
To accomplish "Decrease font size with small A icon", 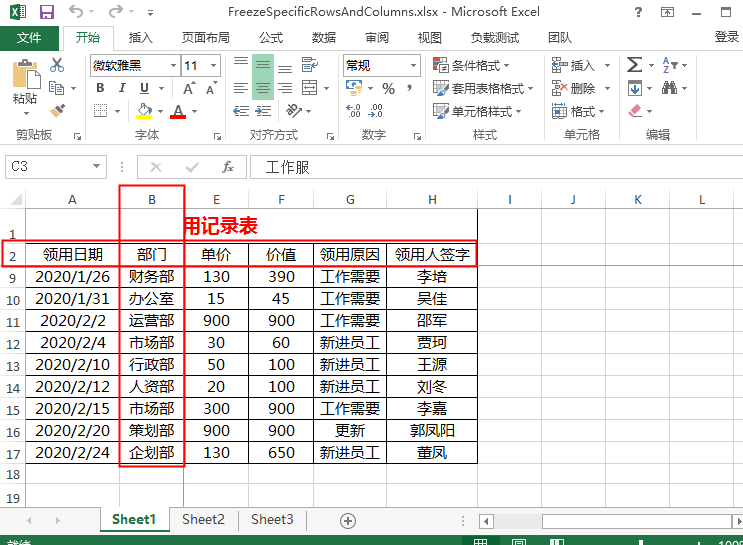I will (212, 88).
